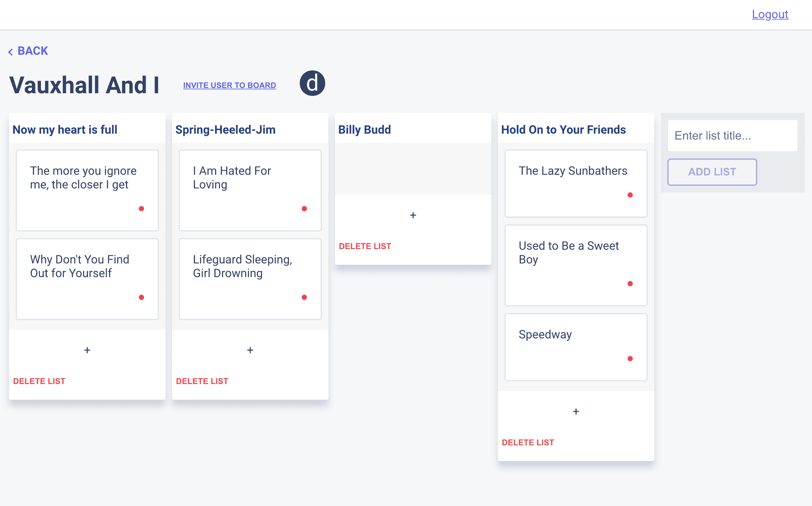Click the ADD LIST button
The image size is (812, 506).
(x=712, y=172)
